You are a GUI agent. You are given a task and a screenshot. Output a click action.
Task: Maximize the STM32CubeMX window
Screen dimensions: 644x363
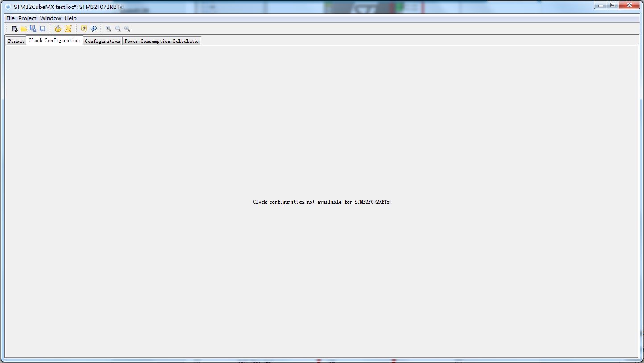pos(613,5)
